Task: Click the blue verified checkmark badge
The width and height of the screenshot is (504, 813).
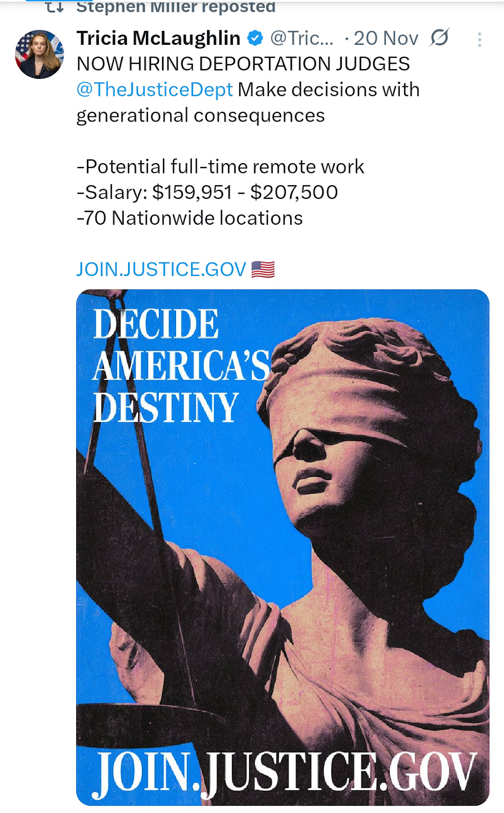Action: [255, 38]
